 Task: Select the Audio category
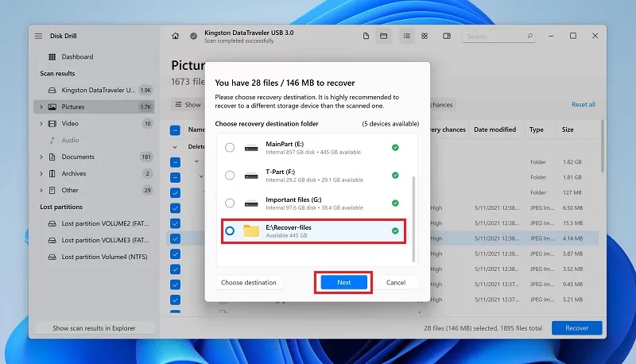[94, 140]
